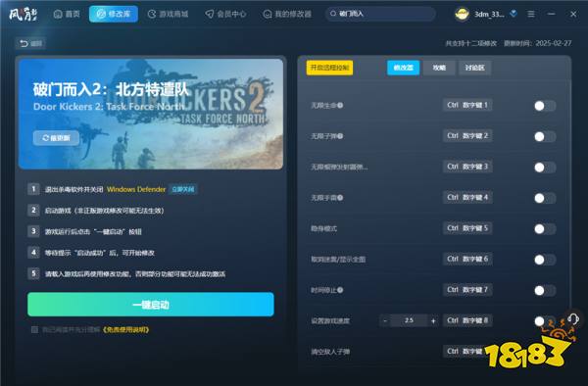588x386 pixels.
Task: Click info icon next to 无限手雷
Action: [x=340, y=198]
